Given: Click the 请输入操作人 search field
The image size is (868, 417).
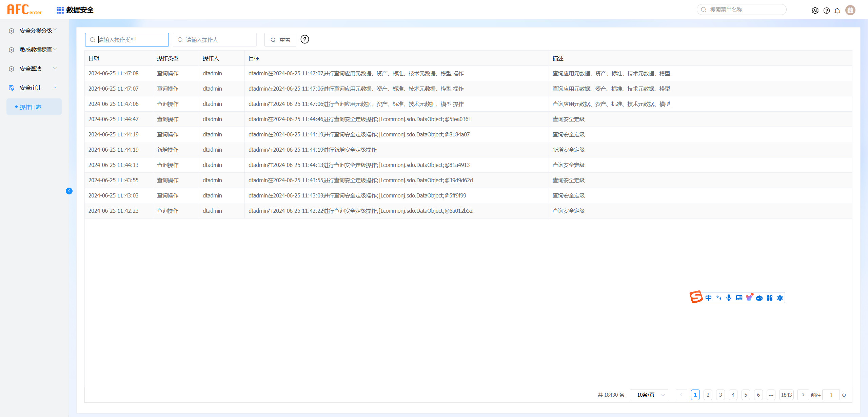Looking at the screenshot, I should [x=215, y=39].
